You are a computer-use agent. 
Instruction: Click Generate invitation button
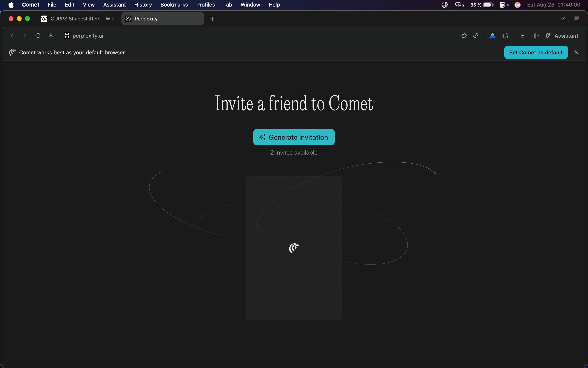click(294, 137)
